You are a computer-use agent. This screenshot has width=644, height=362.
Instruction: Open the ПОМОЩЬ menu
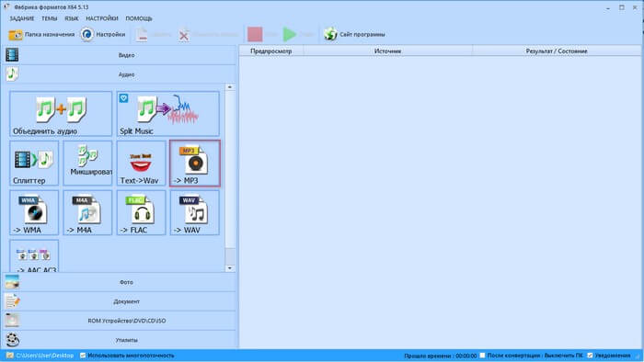coord(139,18)
